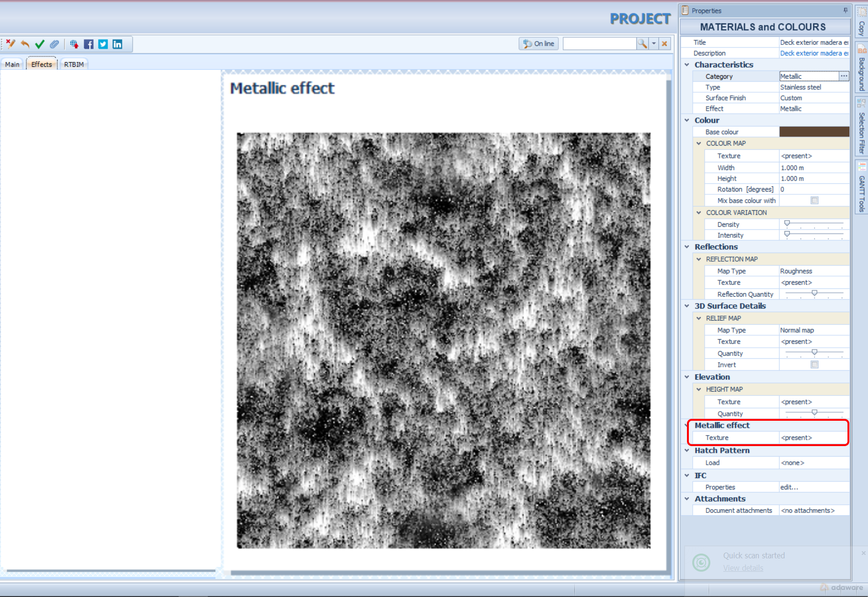Share via the LinkedIn icon
868x597 pixels.
click(118, 44)
